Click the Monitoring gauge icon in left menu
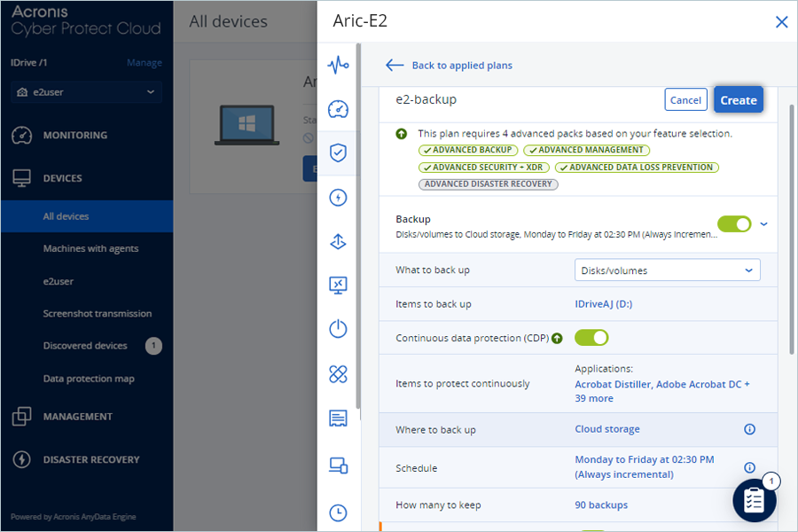 point(21,135)
